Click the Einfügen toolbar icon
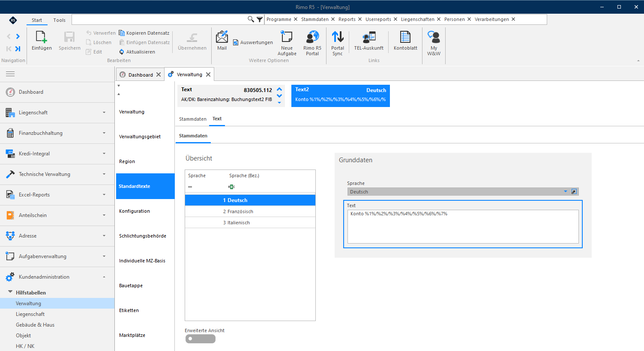This screenshot has height=351, width=644. coord(42,37)
